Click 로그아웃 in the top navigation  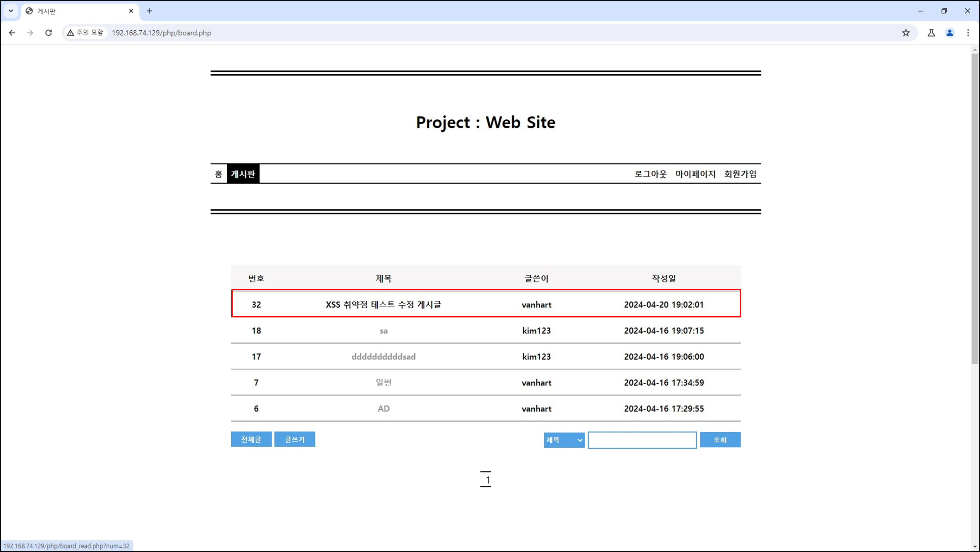pyautogui.click(x=651, y=174)
